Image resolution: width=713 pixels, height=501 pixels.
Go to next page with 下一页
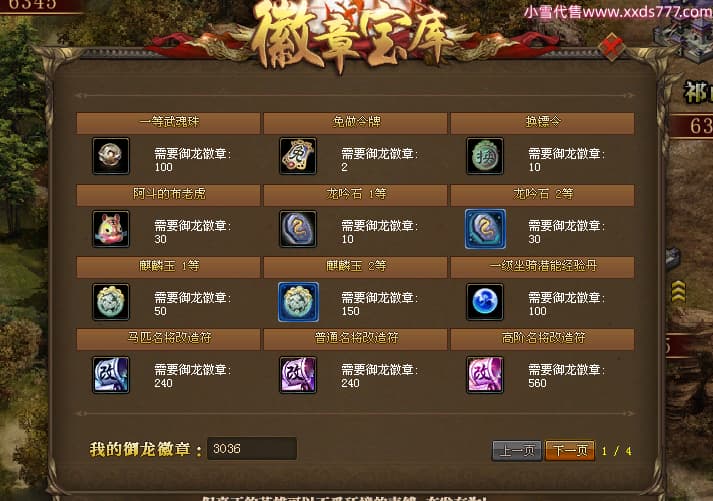tap(570, 451)
